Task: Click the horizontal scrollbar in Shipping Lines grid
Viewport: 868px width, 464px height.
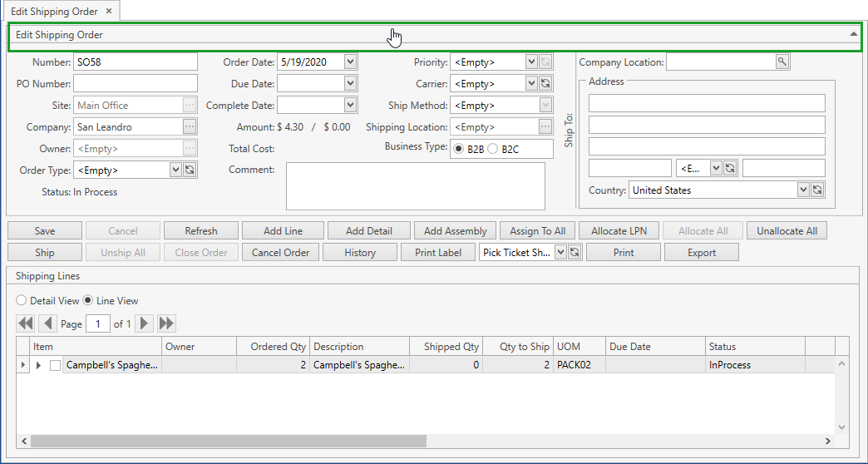Action: pyautogui.click(x=229, y=442)
